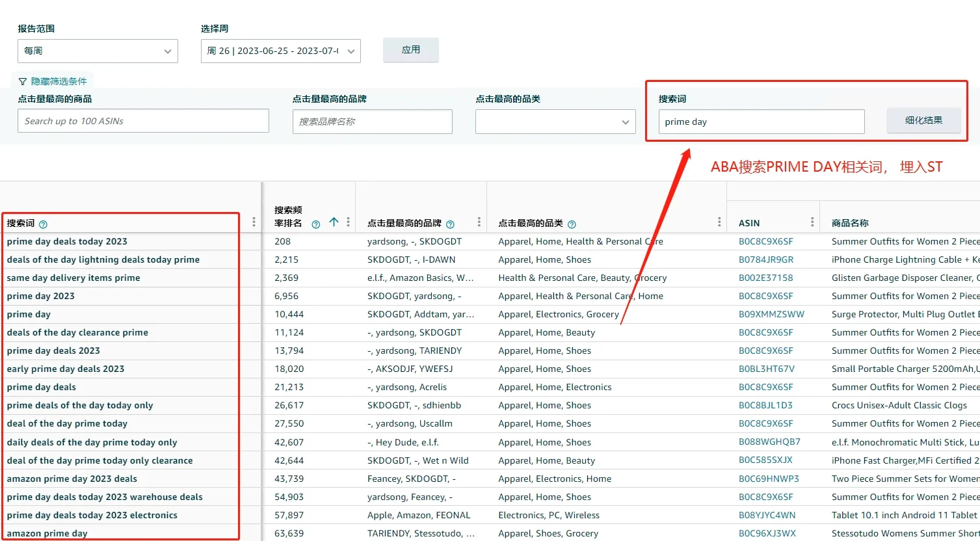Image resolution: width=980 pixels, height=541 pixels.
Task: Open 点击最高的品类 column options menu
Action: [719, 222]
